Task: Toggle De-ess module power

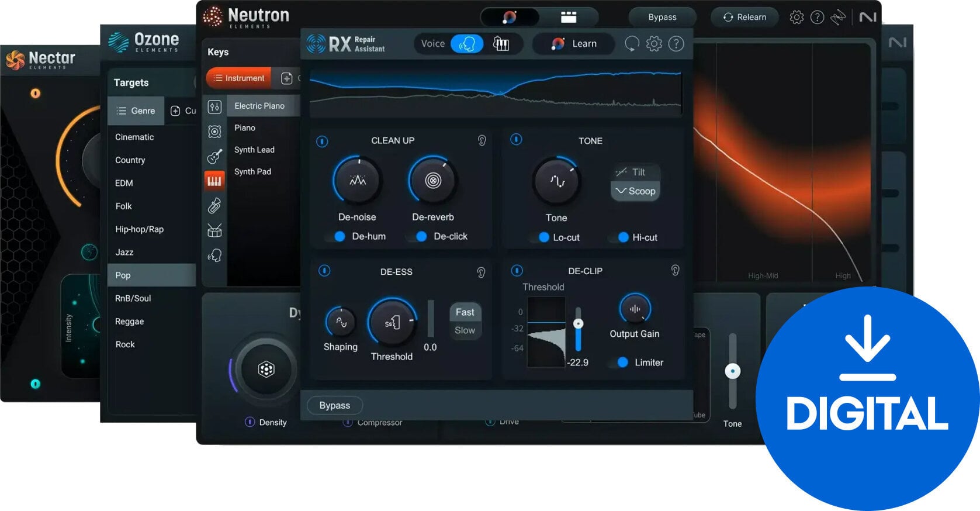Action: pos(324,271)
